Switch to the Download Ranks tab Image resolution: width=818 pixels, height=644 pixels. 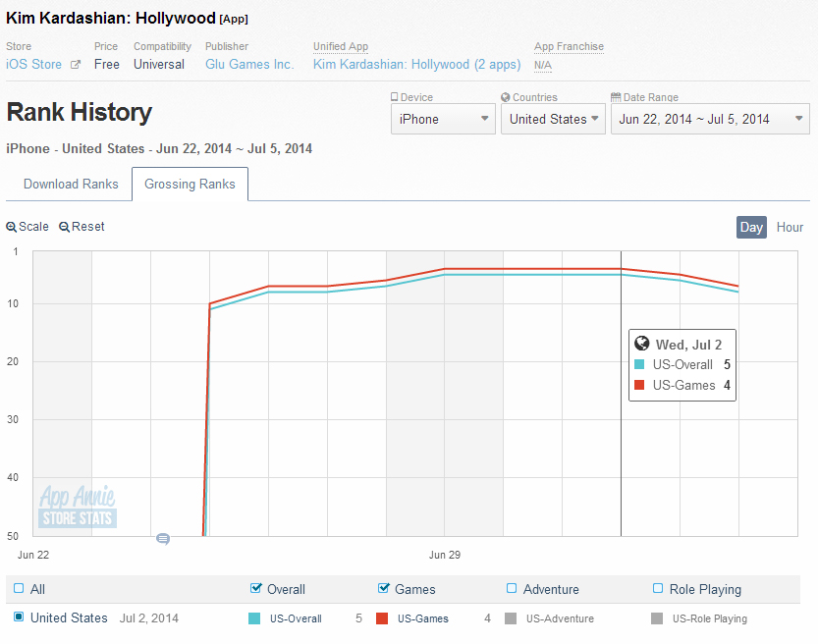click(x=71, y=185)
